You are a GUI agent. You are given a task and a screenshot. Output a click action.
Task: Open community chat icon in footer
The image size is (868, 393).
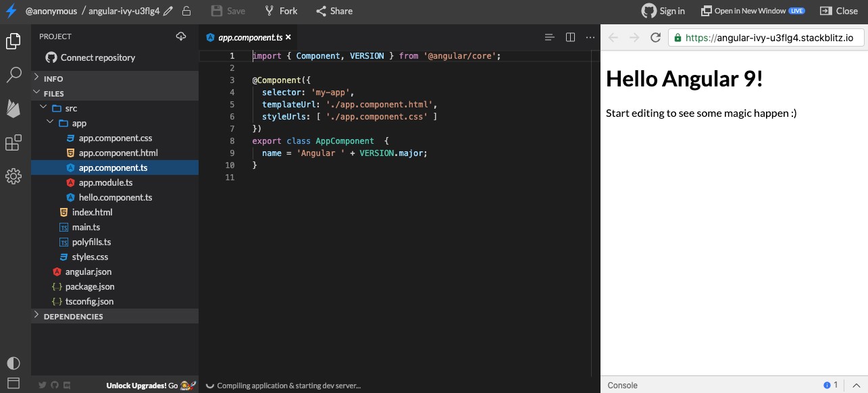66,386
